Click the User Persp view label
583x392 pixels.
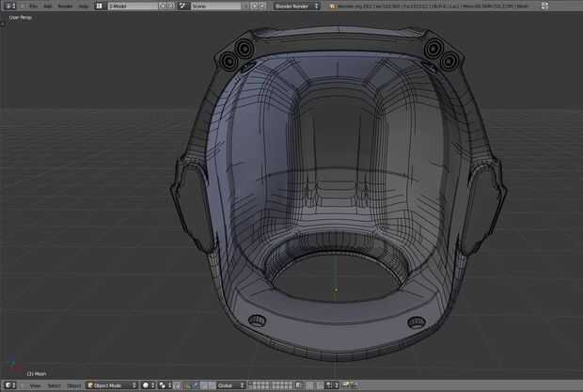(x=20, y=18)
